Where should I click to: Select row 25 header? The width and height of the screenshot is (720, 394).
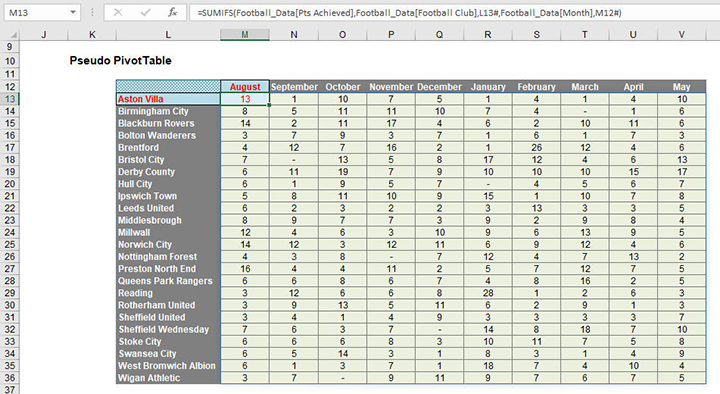(10, 245)
